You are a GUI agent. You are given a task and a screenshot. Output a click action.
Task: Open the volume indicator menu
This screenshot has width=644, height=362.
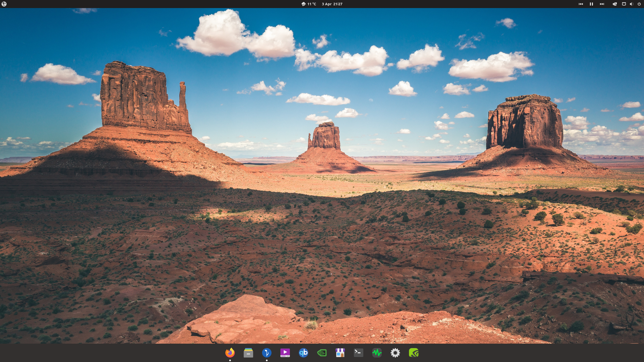tap(631, 4)
